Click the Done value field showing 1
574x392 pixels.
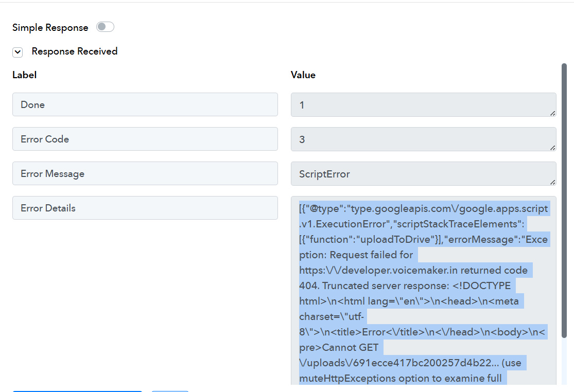(x=422, y=104)
